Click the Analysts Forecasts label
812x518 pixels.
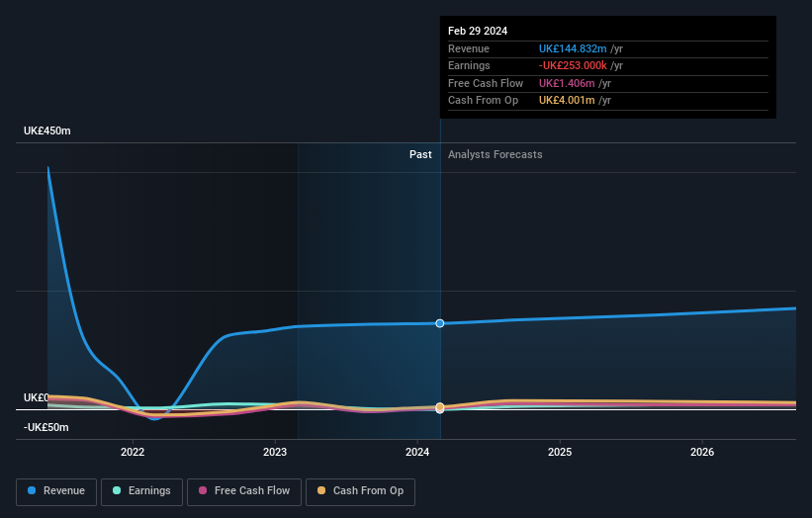496,155
